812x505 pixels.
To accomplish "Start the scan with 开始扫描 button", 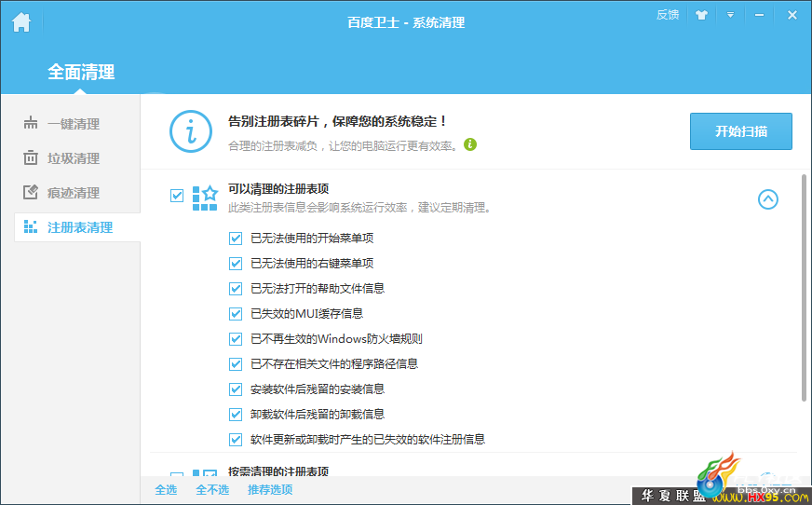I will point(740,131).
